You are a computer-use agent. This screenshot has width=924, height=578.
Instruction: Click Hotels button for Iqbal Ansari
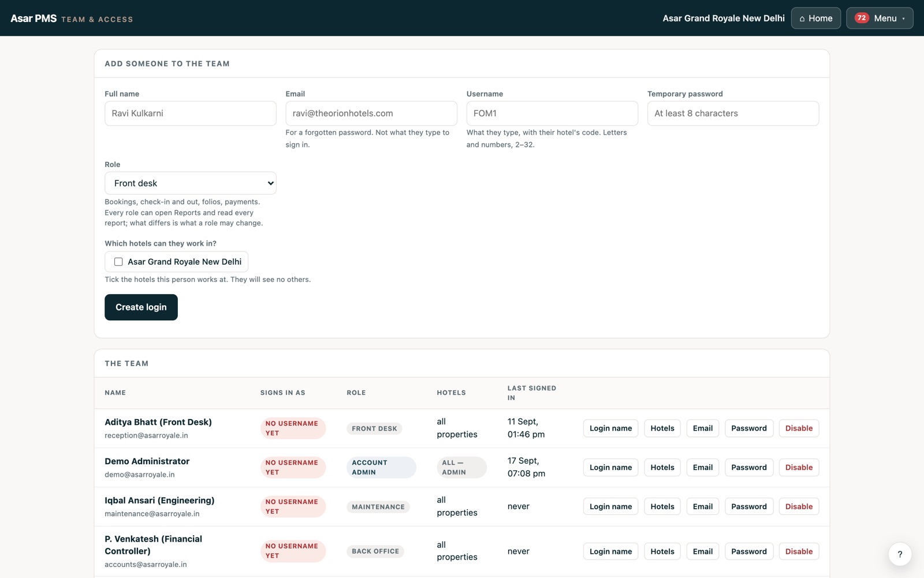point(662,507)
